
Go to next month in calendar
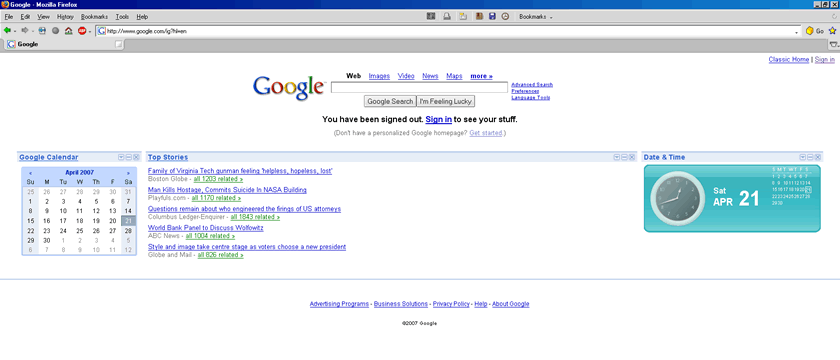pos(128,172)
